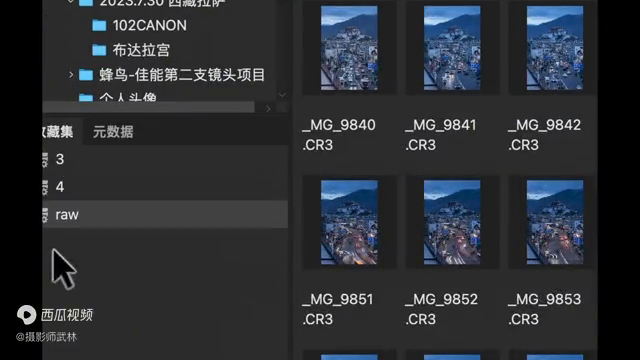The width and height of the screenshot is (640, 360).
Task: Click the collection icon beside 3
Action: 45,160
